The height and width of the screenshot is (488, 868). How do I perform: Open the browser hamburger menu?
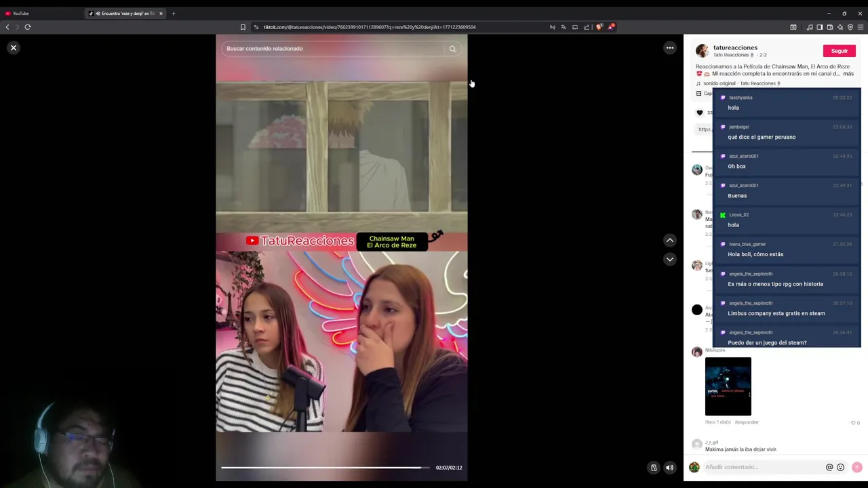pos(861,27)
